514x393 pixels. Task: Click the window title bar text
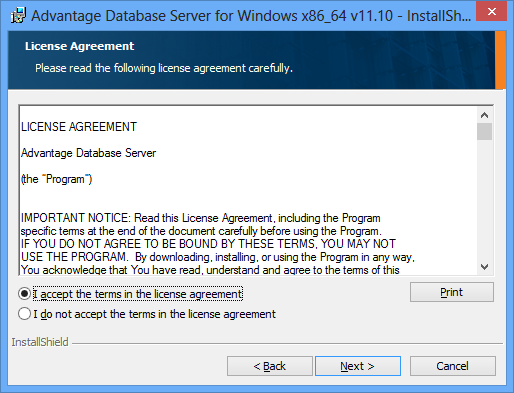[251, 16]
